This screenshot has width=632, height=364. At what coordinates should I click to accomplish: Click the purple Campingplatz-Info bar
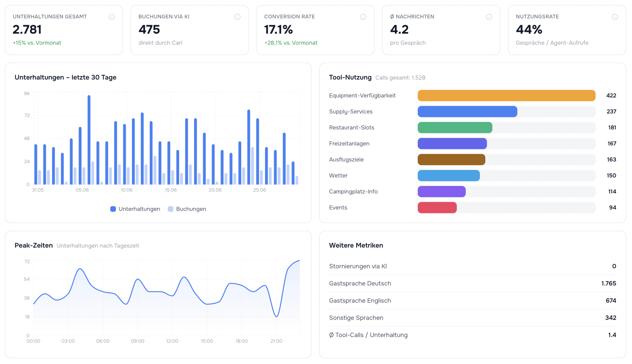click(442, 192)
